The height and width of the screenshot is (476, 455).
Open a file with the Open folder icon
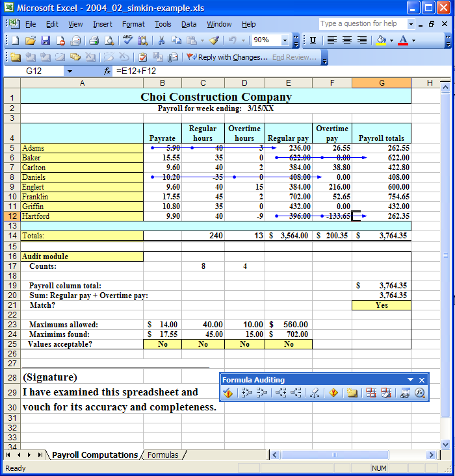pos(31,40)
